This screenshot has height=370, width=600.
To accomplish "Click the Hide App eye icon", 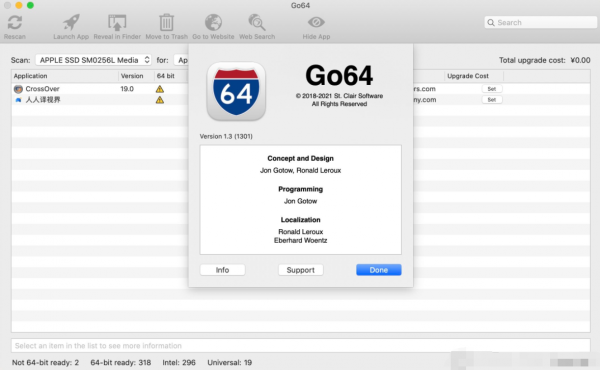I will point(316,23).
